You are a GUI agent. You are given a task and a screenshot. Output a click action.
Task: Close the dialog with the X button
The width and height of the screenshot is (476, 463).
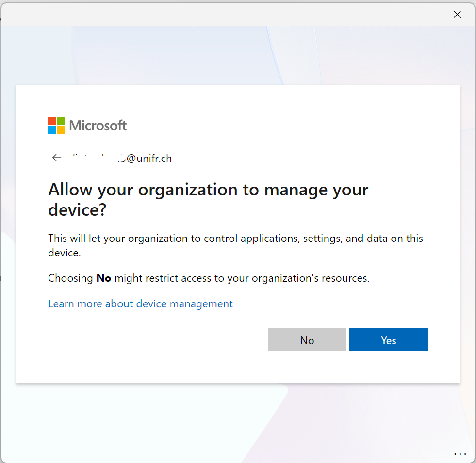point(457,14)
